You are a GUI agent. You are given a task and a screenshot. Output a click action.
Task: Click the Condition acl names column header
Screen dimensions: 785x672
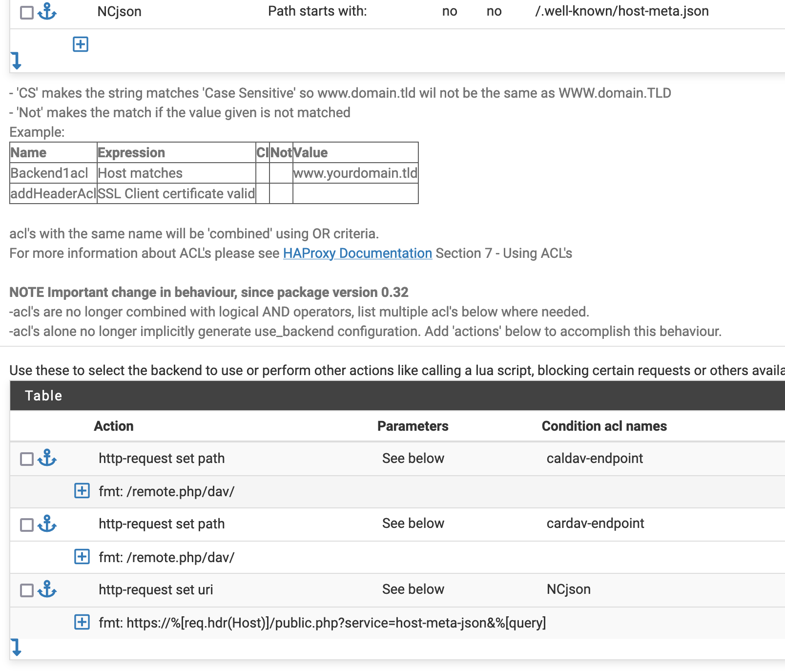click(x=604, y=426)
